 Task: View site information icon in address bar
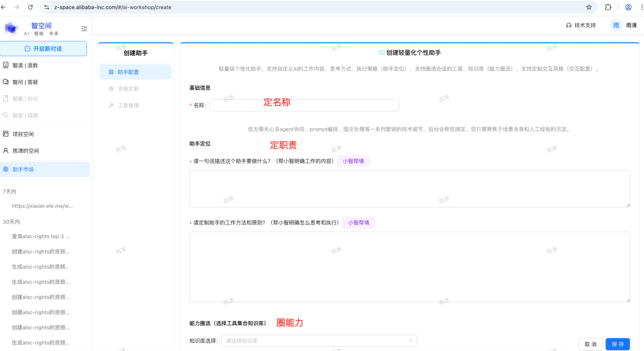(47, 7)
